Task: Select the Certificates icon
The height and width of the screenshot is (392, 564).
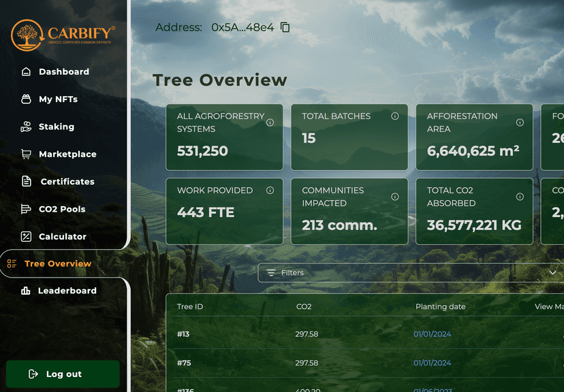Action: (x=25, y=182)
